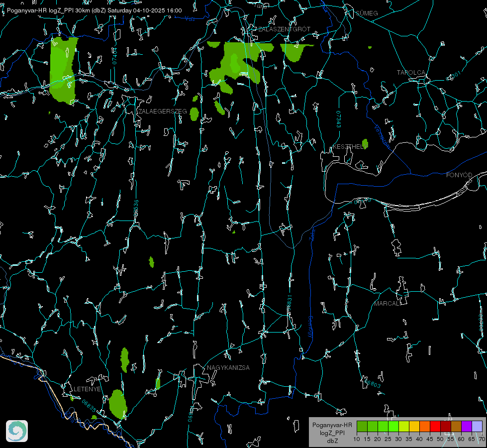487x448 pixels.
Task: Click the 20-25 dBZ green legend swatch
Action: pyautogui.click(x=383, y=426)
